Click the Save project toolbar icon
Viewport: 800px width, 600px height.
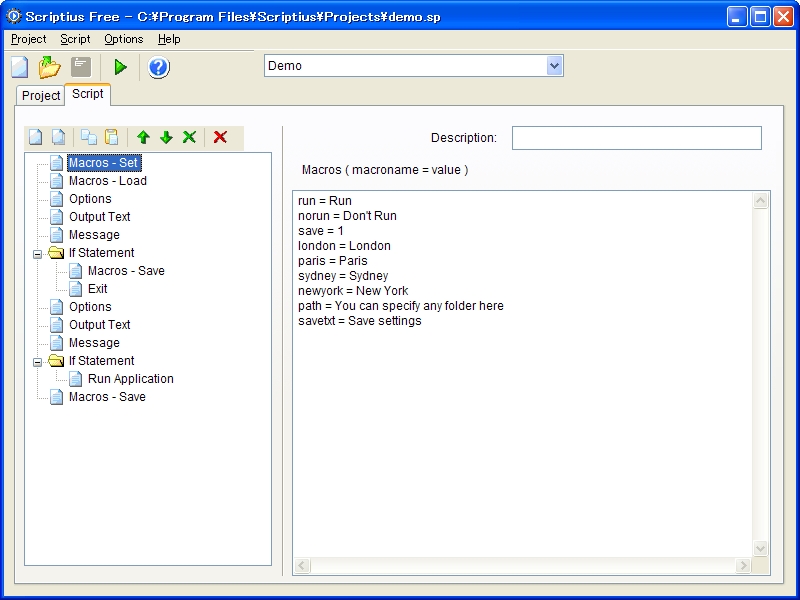point(81,67)
